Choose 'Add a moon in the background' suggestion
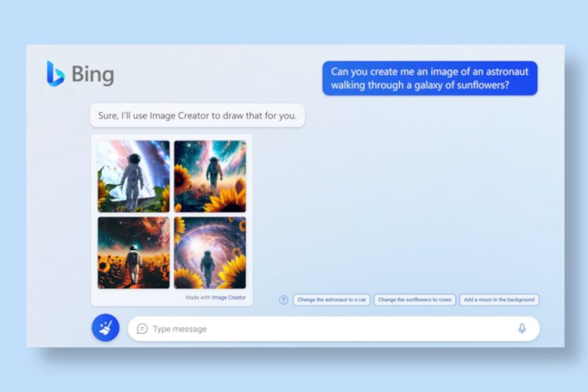The height and width of the screenshot is (392, 588). click(499, 299)
